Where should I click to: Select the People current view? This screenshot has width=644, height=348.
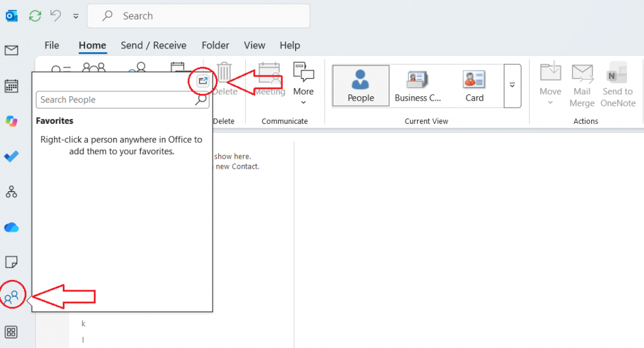pyautogui.click(x=360, y=86)
